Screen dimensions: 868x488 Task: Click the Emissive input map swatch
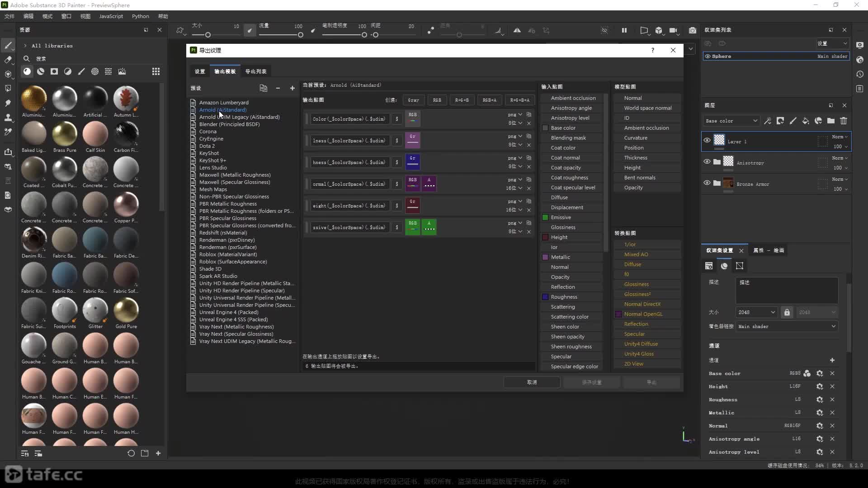coord(545,217)
